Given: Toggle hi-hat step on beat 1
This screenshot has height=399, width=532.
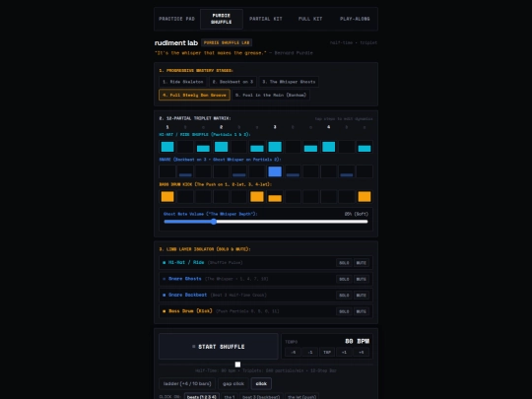Looking at the screenshot, I should tap(167, 147).
